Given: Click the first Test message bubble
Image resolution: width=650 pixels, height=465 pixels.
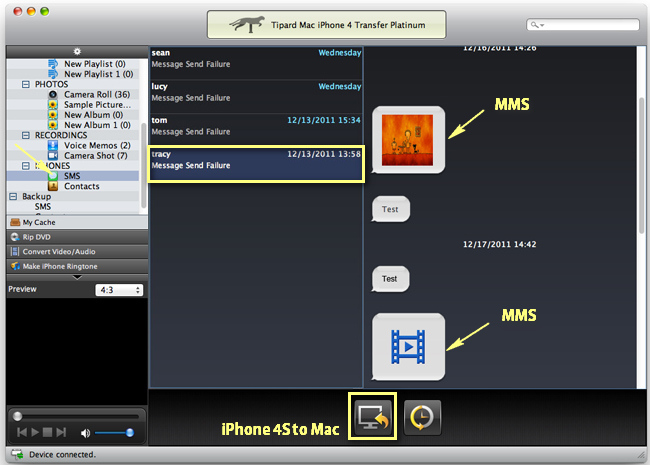Looking at the screenshot, I should 390,209.
